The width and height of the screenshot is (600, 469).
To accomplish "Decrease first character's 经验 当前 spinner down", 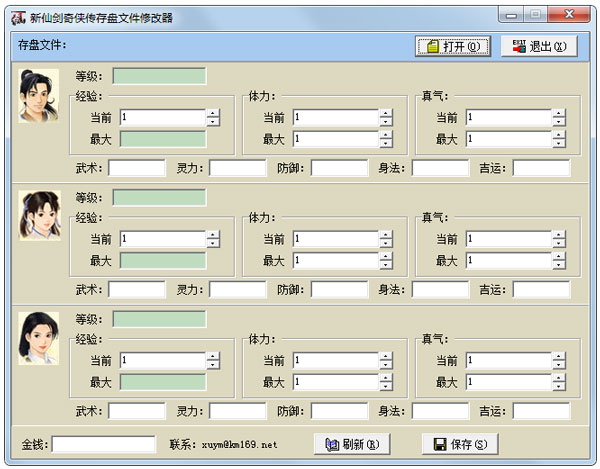I will click(213, 122).
